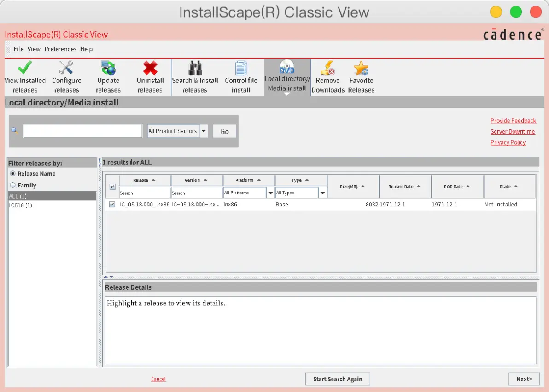Open the Preferences menu

pyautogui.click(x=60, y=49)
